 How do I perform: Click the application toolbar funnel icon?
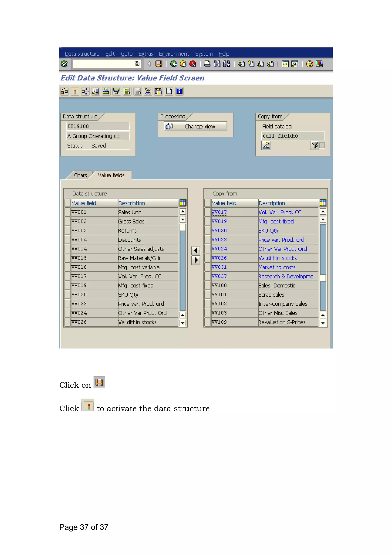point(116,91)
